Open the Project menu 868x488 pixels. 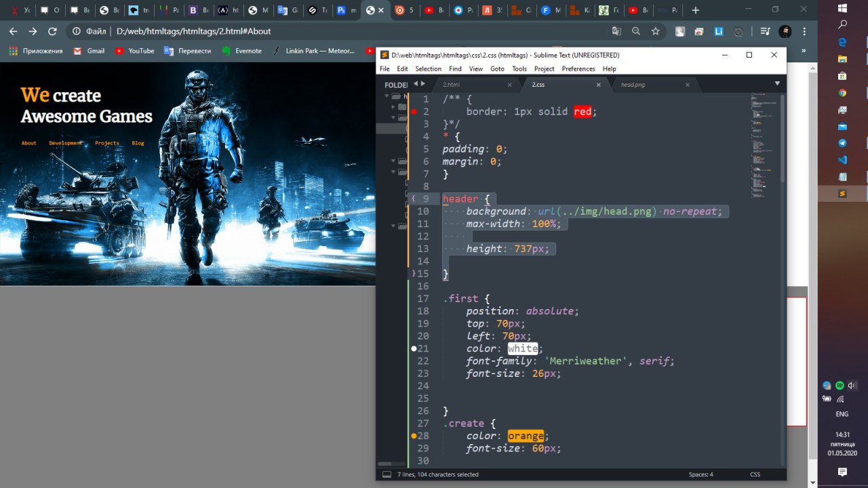tap(544, 68)
